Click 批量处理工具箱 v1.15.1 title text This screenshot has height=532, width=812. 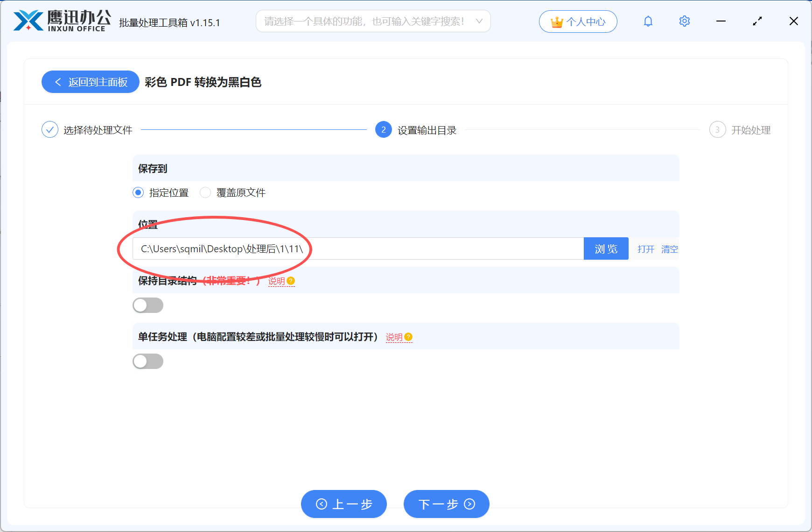[169, 22]
